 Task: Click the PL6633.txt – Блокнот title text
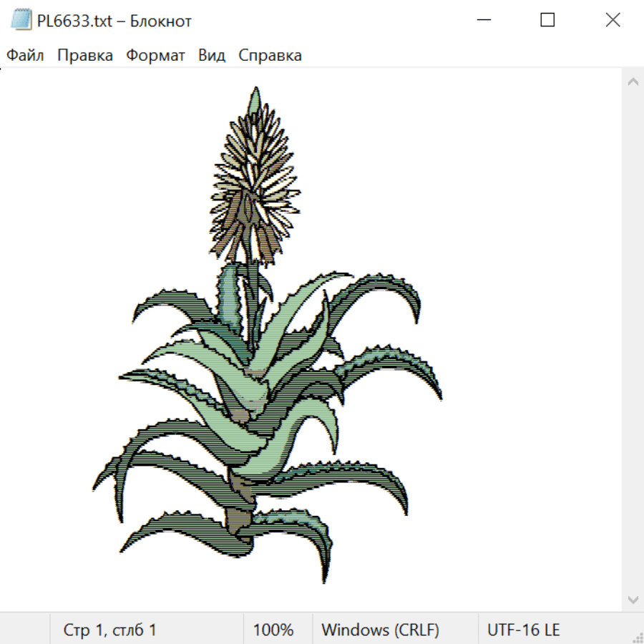[114, 21]
